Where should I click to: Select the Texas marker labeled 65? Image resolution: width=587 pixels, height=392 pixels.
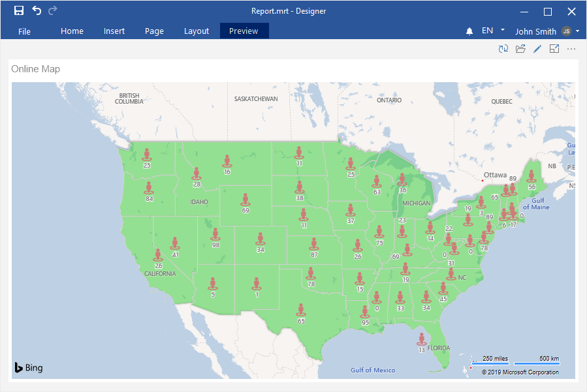pyautogui.click(x=300, y=310)
